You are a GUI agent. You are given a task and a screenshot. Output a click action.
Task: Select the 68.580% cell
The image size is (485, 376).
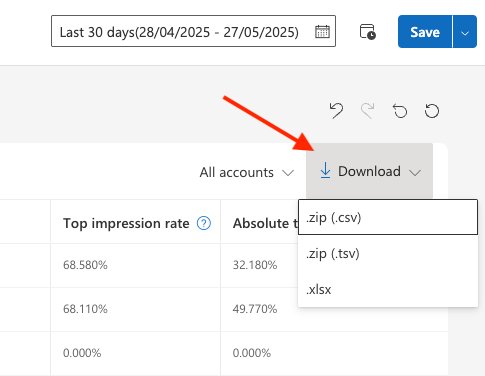pos(135,265)
